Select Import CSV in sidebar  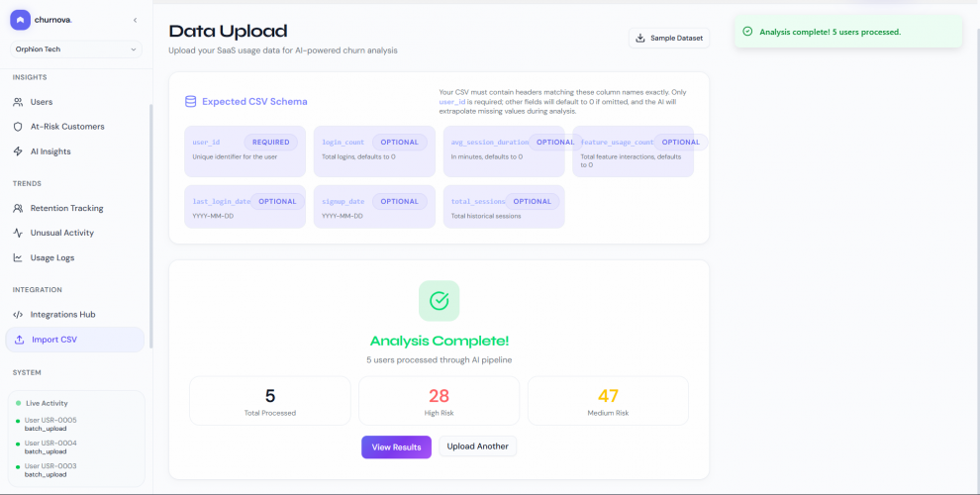75,340
